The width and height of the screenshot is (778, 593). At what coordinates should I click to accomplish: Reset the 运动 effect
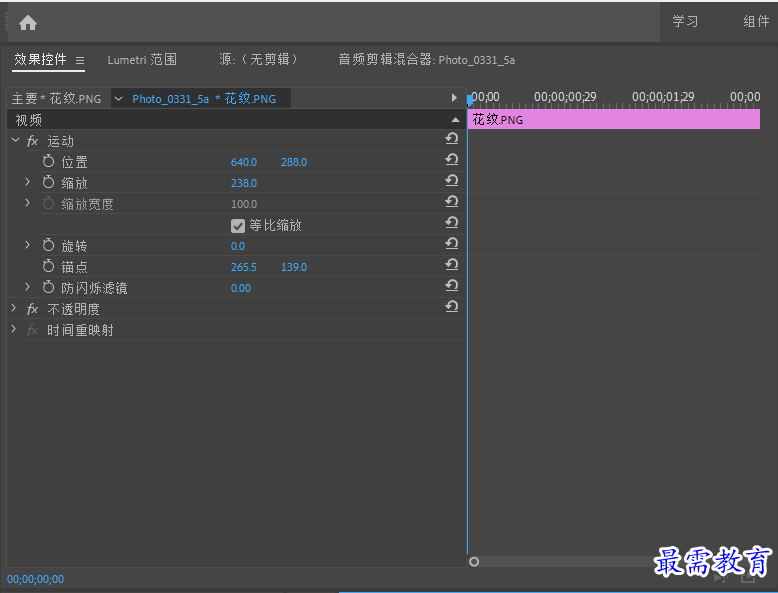pos(452,138)
